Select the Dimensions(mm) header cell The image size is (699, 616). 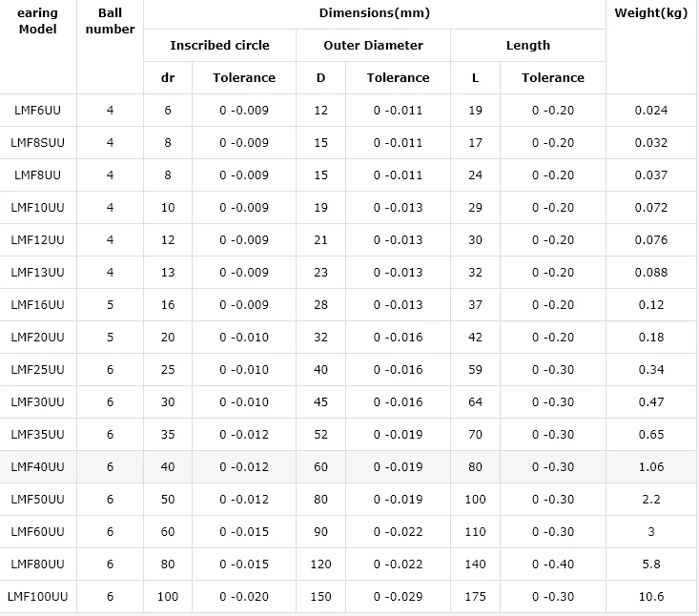375,12
